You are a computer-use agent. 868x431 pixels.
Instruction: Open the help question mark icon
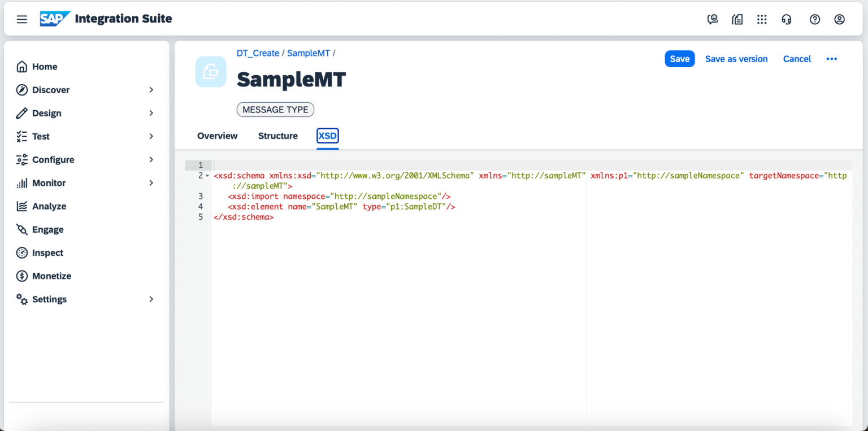coord(814,19)
